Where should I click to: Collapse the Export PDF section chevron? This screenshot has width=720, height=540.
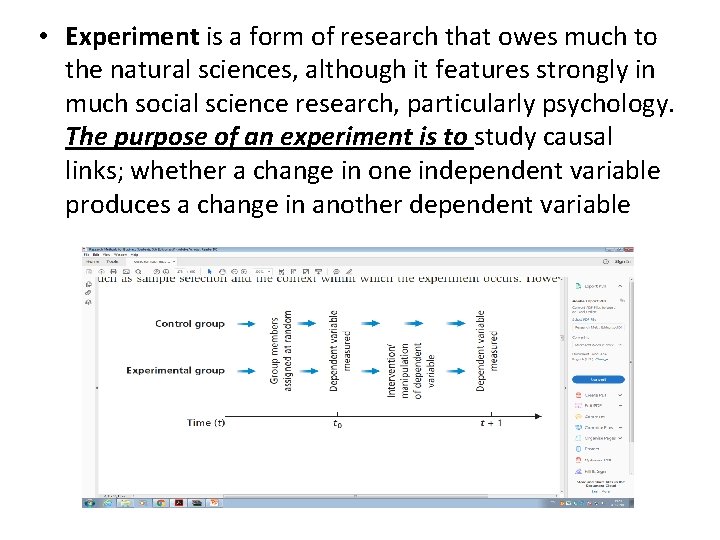(620, 286)
